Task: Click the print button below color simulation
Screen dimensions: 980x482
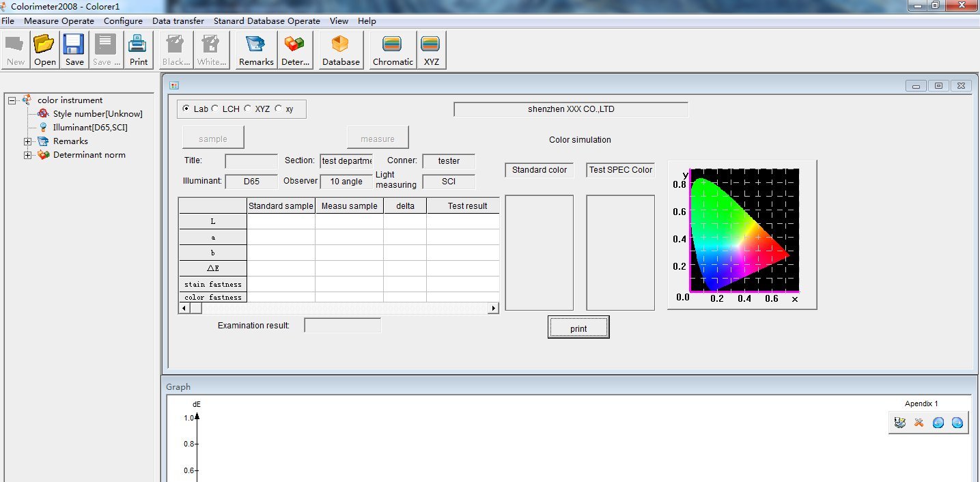Action: point(578,327)
